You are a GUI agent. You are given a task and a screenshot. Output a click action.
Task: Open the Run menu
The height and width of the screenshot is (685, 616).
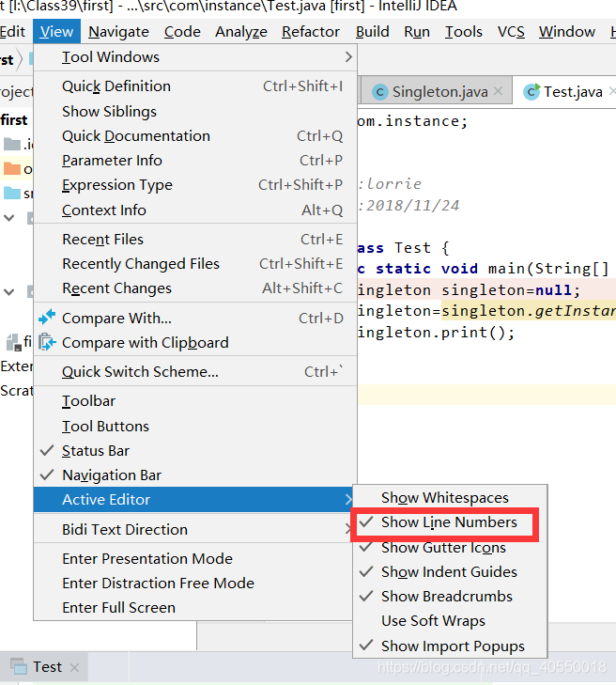417,31
